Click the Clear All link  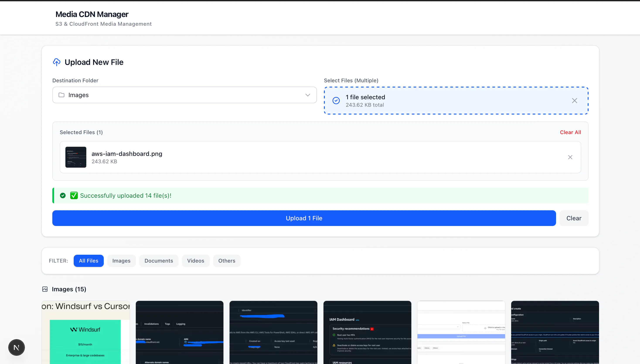(570, 132)
